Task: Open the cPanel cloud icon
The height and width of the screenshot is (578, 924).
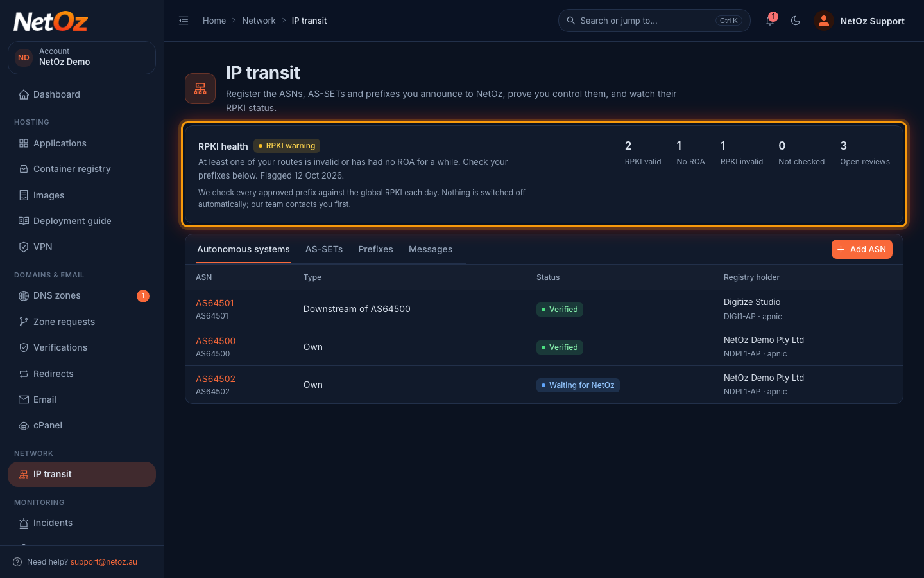Action: coord(24,425)
